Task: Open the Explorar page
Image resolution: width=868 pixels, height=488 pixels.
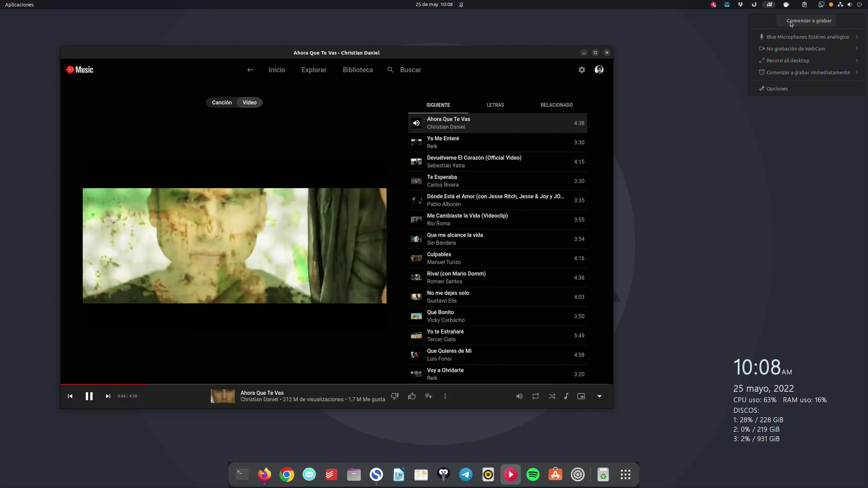Action: pyautogui.click(x=314, y=70)
